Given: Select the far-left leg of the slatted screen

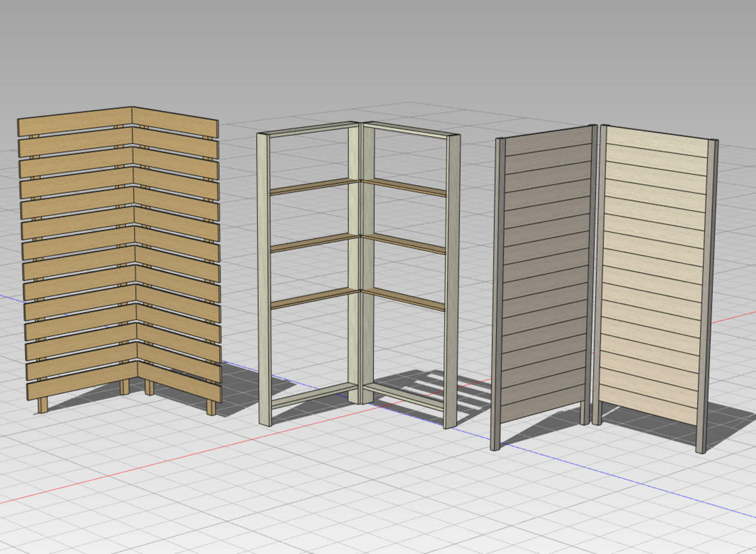Looking at the screenshot, I should pos(43,405).
